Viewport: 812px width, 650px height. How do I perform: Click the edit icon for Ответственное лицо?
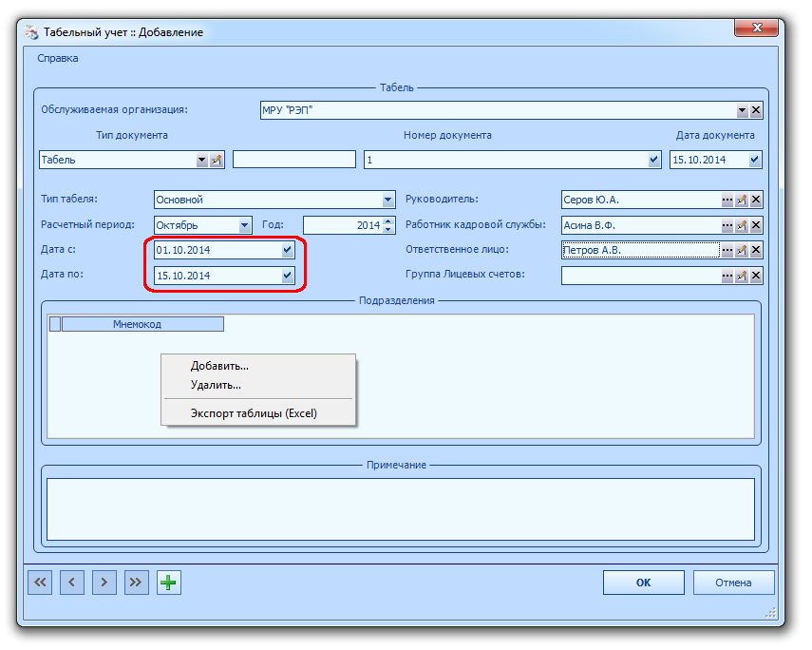742,250
